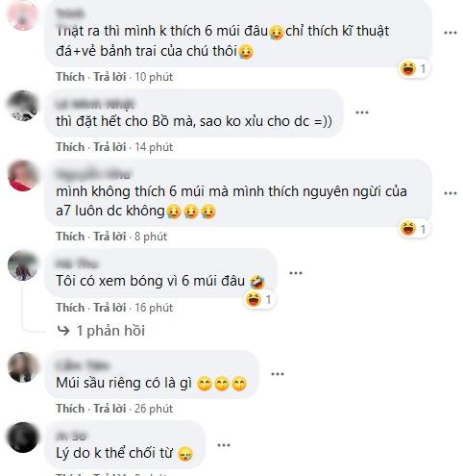Open three-dot menu next to 'Múi sầu riêng' comment
Screen dimensions: 463x476
click(x=278, y=374)
